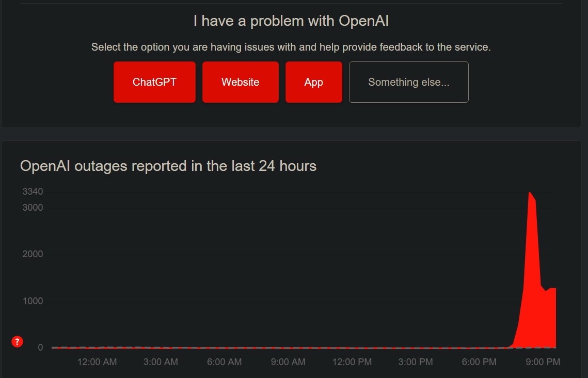
Task: Click the 3340 maximum value axis label
Action: 33,192
